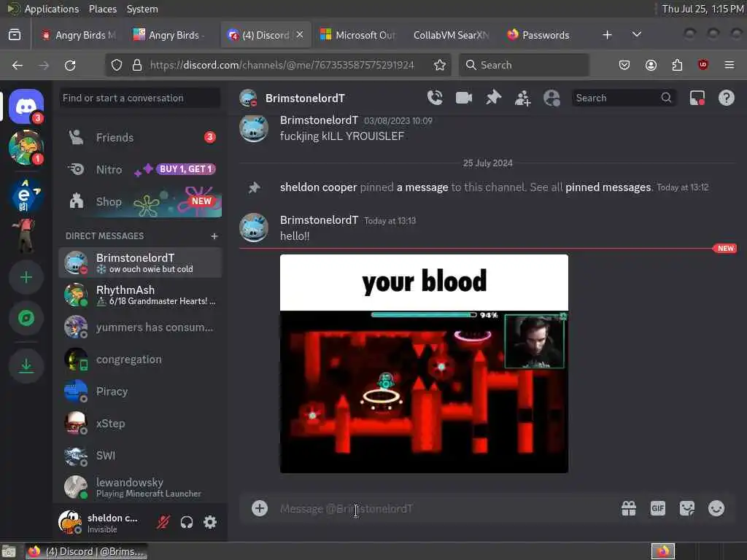This screenshot has height=560, width=747.
Task: Open the System menu
Action: [142, 9]
